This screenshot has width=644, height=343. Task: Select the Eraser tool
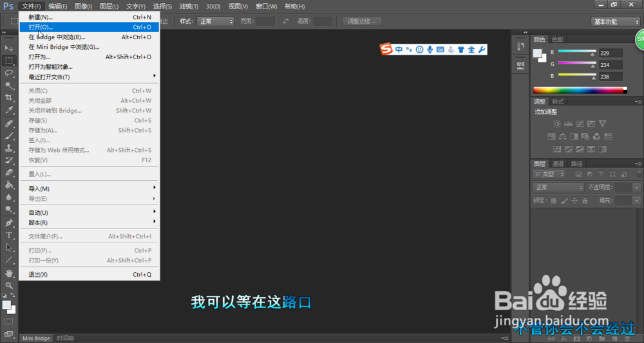[8, 172]
